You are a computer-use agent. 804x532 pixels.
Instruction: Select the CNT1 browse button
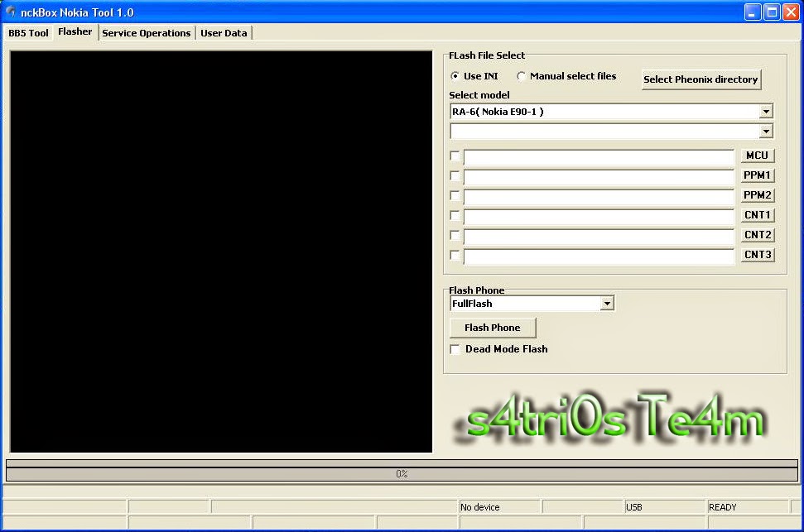pos(758,215)
